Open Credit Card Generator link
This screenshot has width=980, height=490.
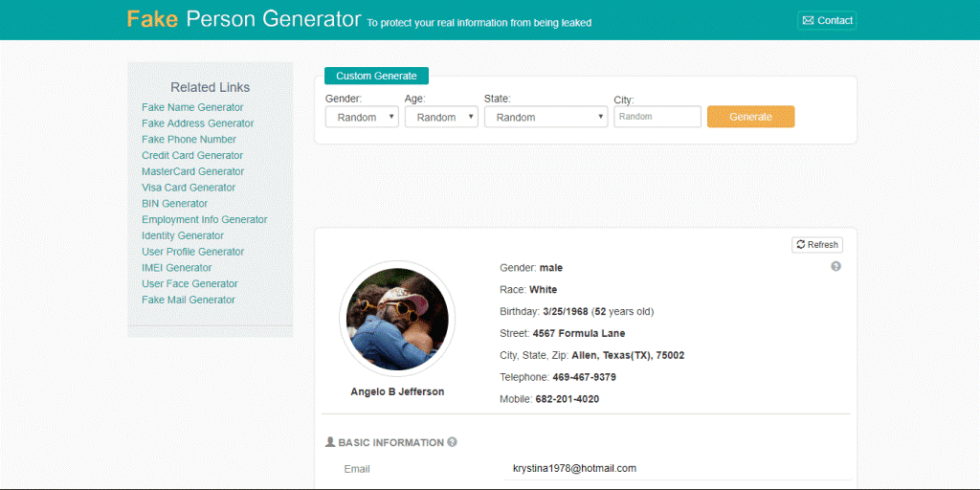[192, 156]
